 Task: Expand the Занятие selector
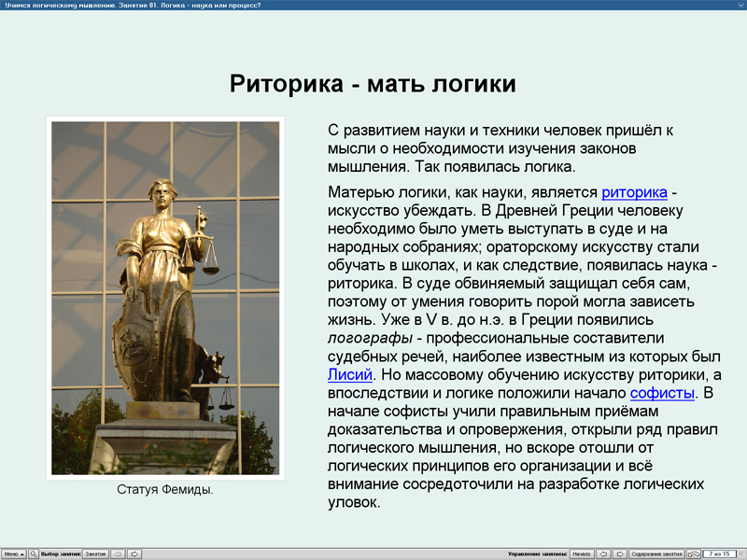tap(95, 553)
